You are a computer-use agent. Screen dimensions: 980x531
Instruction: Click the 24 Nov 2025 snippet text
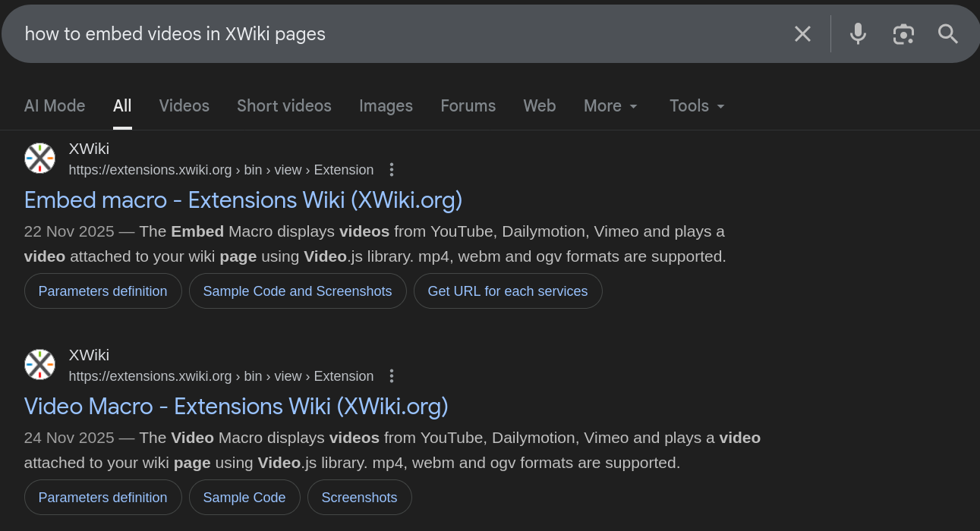pos(392,450)
